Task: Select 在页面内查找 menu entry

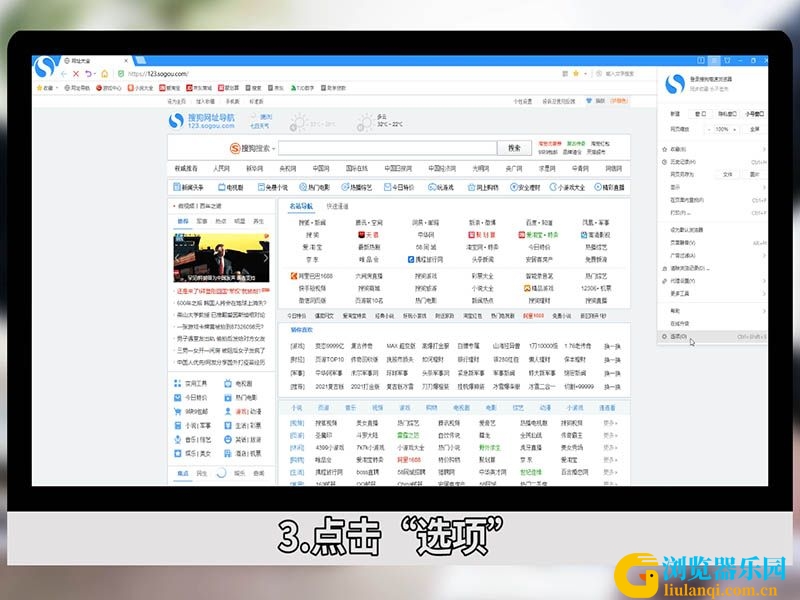Action: tap(713, 200)
